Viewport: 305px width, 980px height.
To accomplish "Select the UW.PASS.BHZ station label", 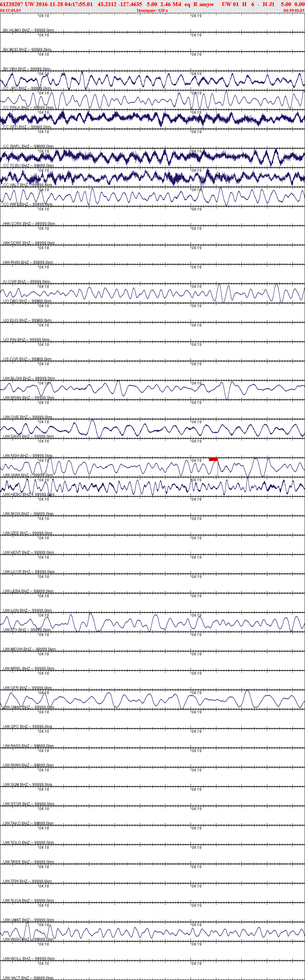I will [28, 746].
